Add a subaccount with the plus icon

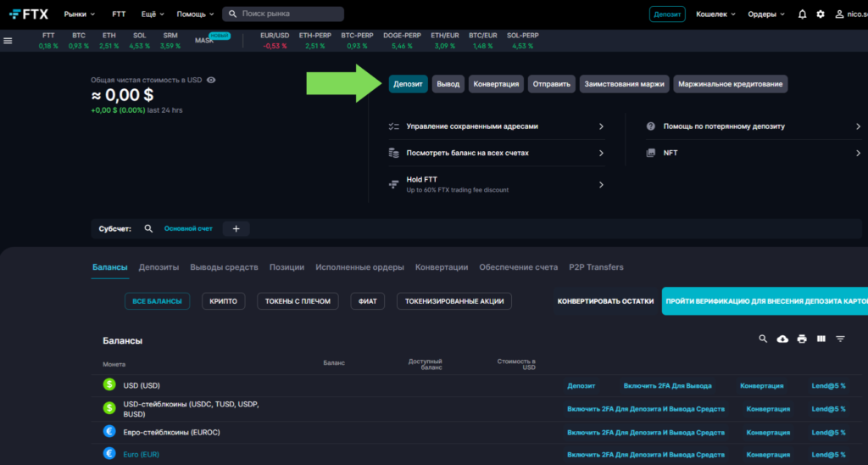pyautogui.click(x=236, y=228)
